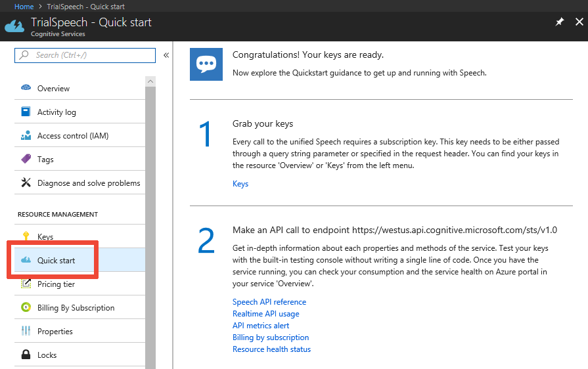Click the Locks padlock icon

(26, 355)
